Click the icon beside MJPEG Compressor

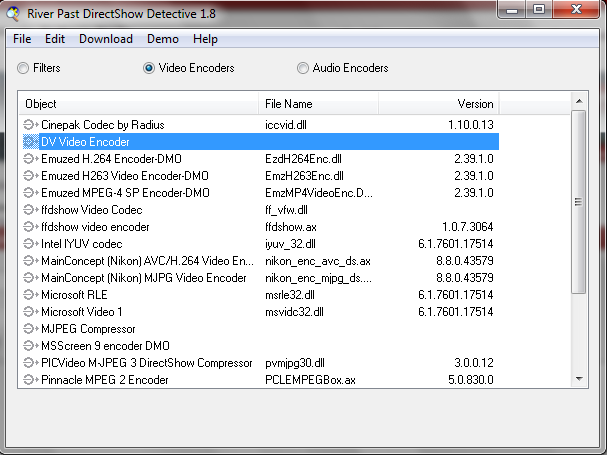pyautogui.click(x=31, y=329)
